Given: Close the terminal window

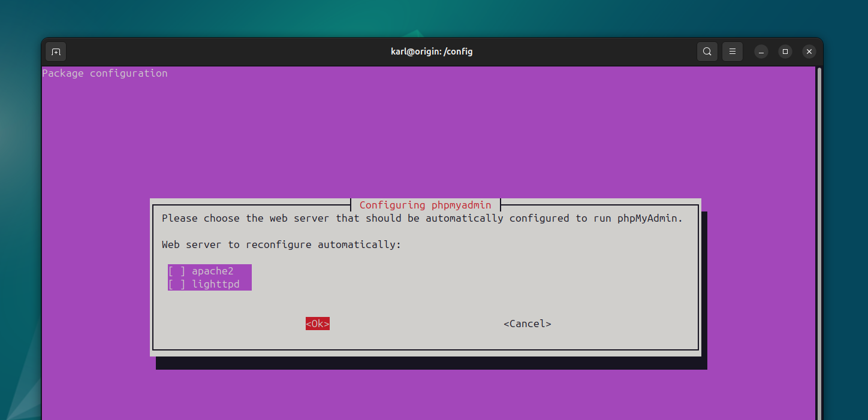Looking at the screenshot, I should (x=809, y=52).
